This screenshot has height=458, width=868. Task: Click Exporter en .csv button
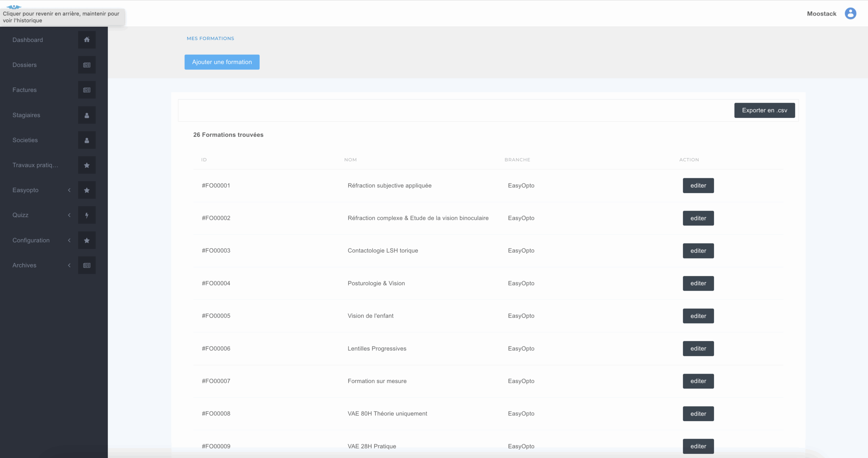coord(765,110)
